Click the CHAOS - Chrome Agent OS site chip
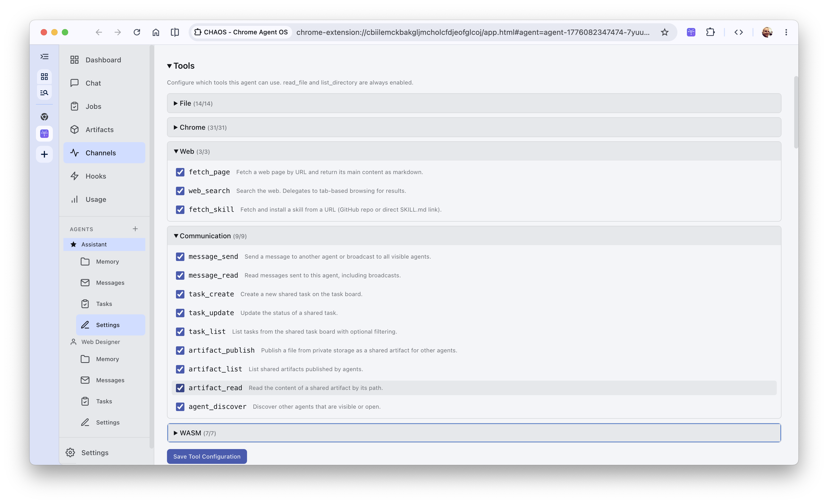 241,32
